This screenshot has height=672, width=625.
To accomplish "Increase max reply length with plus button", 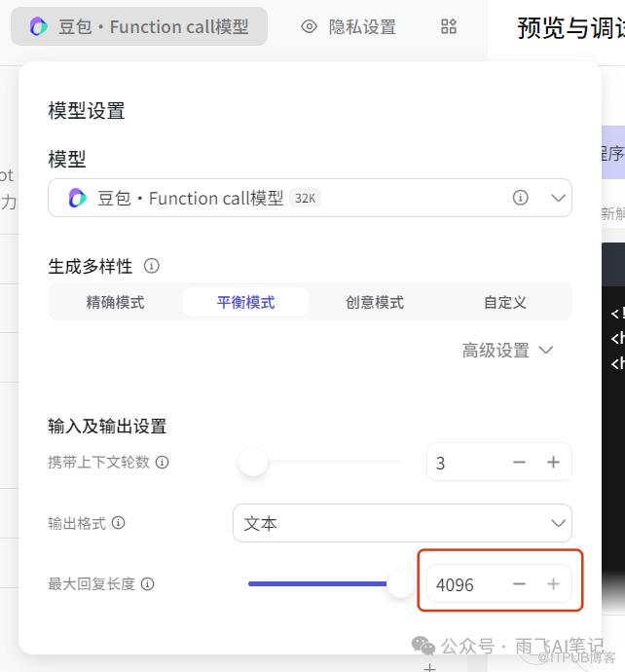I will (553, 584).
